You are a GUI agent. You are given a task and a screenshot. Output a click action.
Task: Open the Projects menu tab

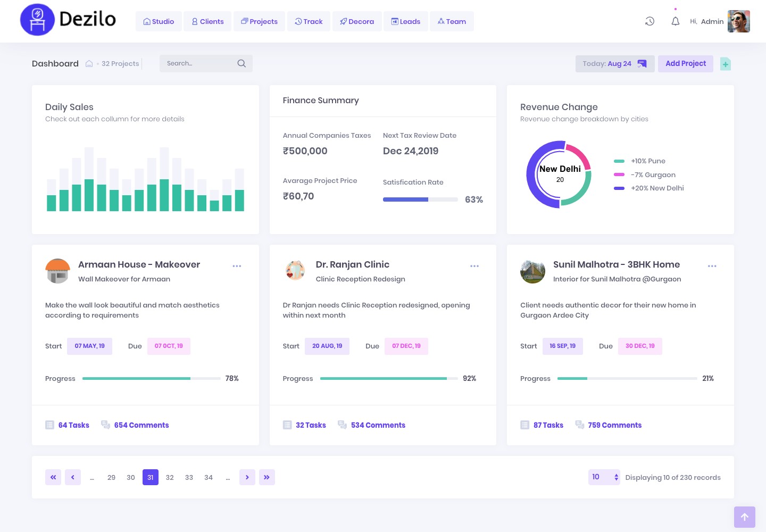tap(259, 21)
